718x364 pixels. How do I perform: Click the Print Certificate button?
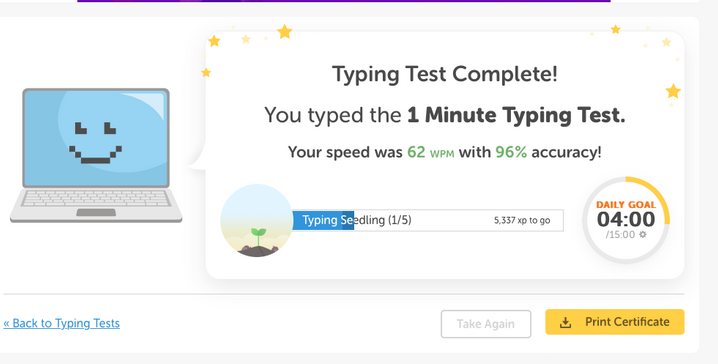click(x=615, y=322)
